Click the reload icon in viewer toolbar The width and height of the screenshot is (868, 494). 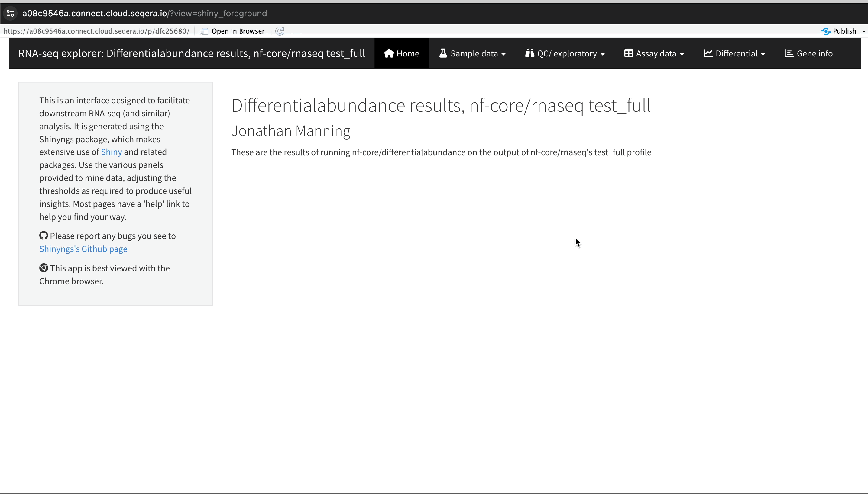280,31
